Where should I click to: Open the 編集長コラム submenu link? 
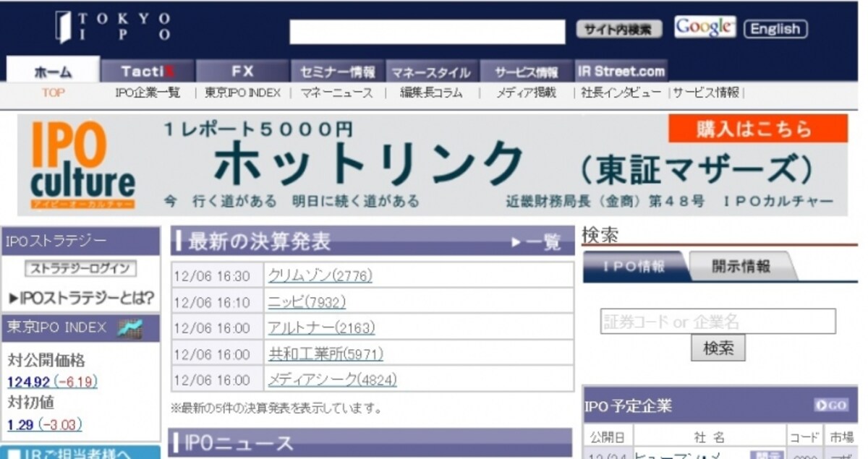click(431, 93)
